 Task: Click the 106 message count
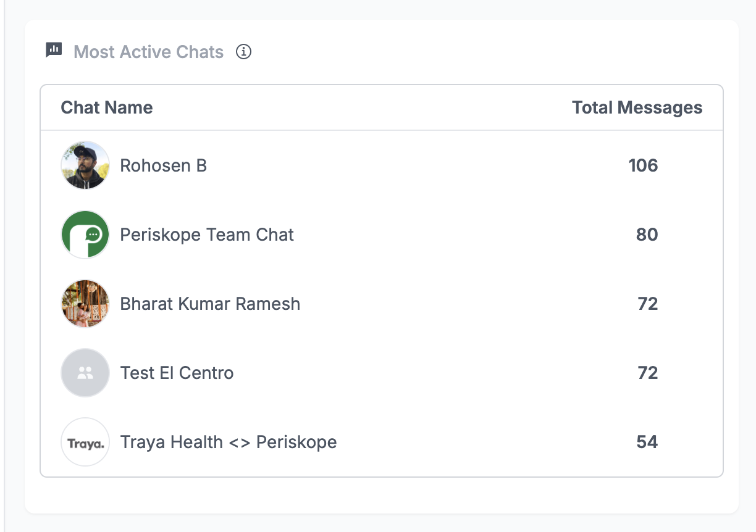(x=643, y=165)
